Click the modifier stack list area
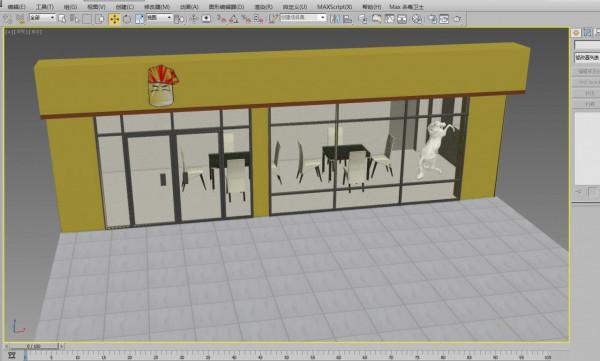 click(587, 148)
